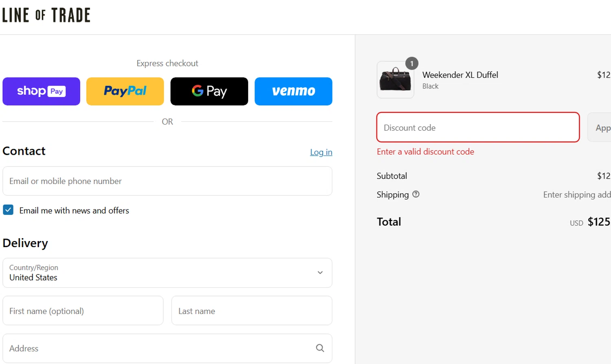Click the Enter a valid discount code message
611x364 pixels.
pos(425,151)
